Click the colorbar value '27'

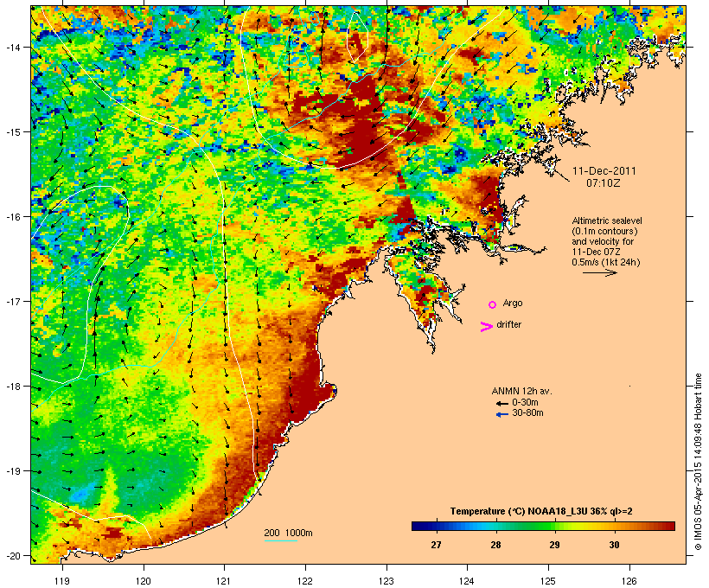[436, 545]
